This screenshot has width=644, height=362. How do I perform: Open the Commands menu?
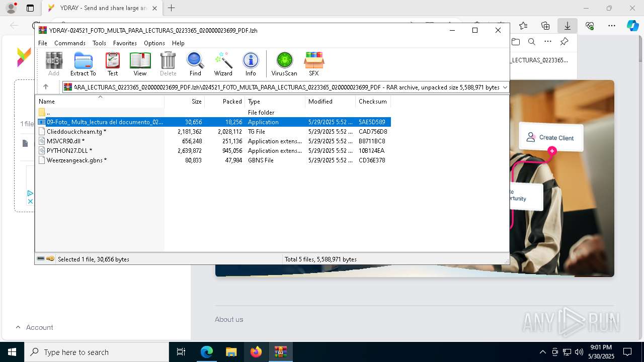tap(70, 43)
